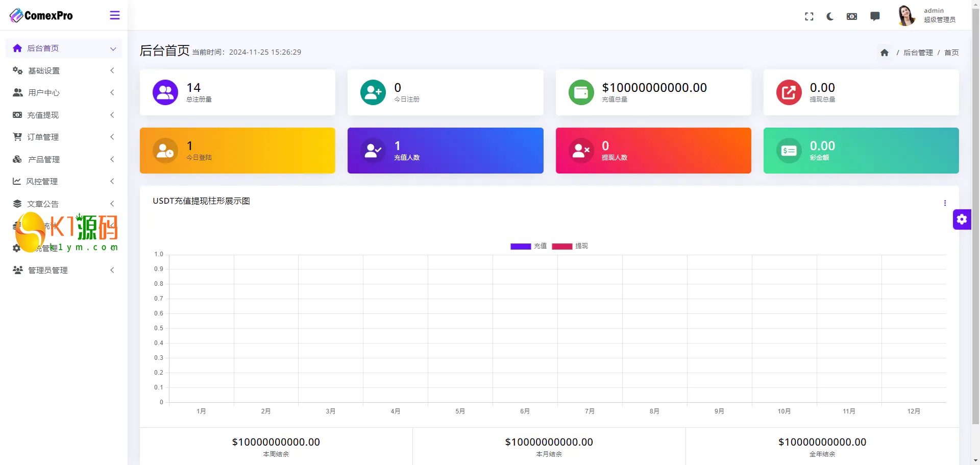
Task: Open the chart's three-dot options menu
Action: tap(945, 203)
